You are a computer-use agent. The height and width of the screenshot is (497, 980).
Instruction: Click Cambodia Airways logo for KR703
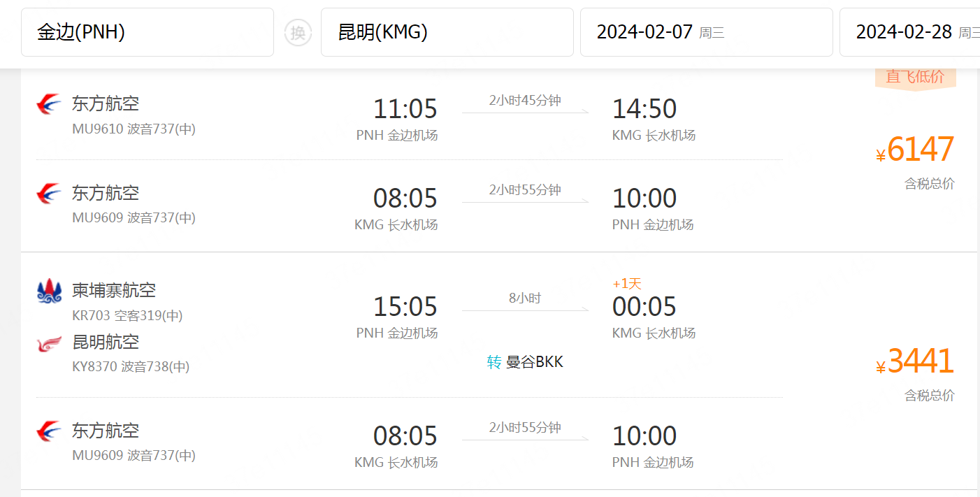tap(49, 290)
